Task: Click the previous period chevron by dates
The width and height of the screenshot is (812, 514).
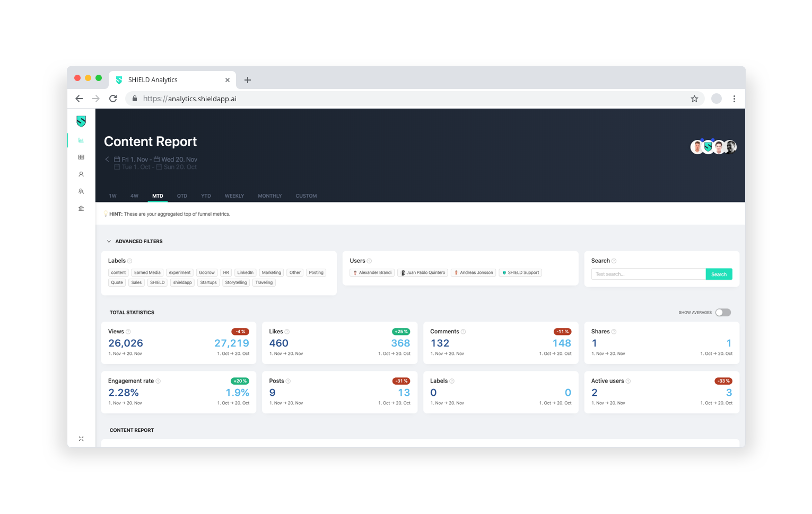Action: coord(107,159)
